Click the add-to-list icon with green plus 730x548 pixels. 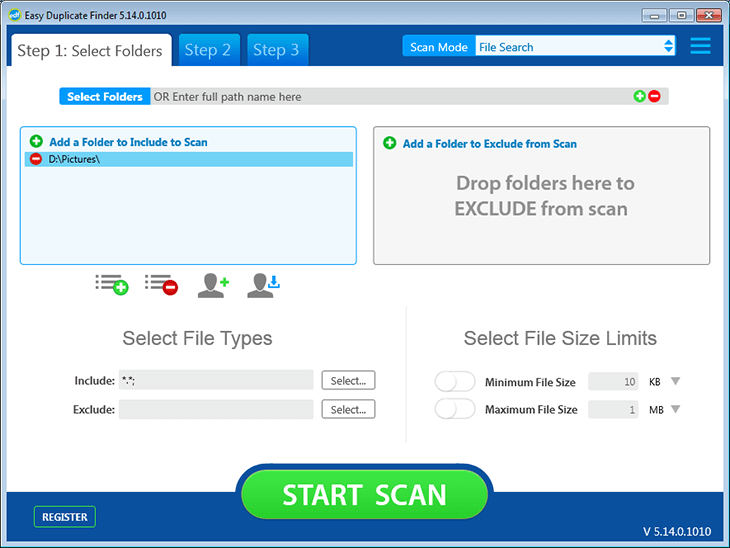point(112,284)
